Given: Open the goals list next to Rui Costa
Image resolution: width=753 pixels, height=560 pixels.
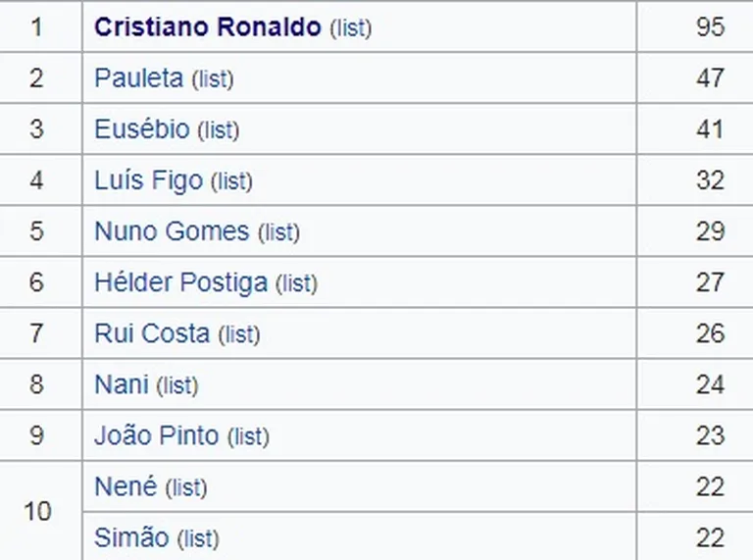Looking at the screenshot, I should pos(239,334).
